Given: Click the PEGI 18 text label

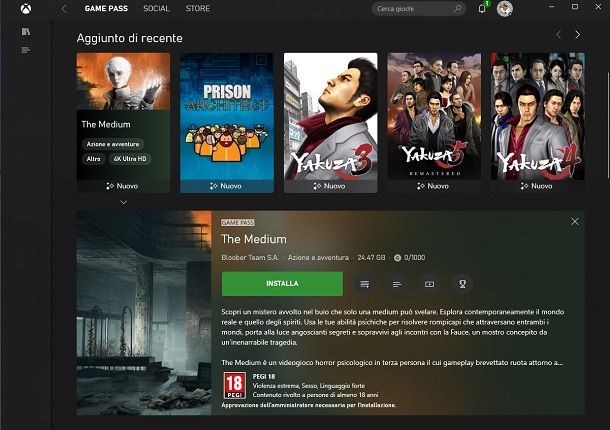Looking at the screenshot, I should point(264,376).
